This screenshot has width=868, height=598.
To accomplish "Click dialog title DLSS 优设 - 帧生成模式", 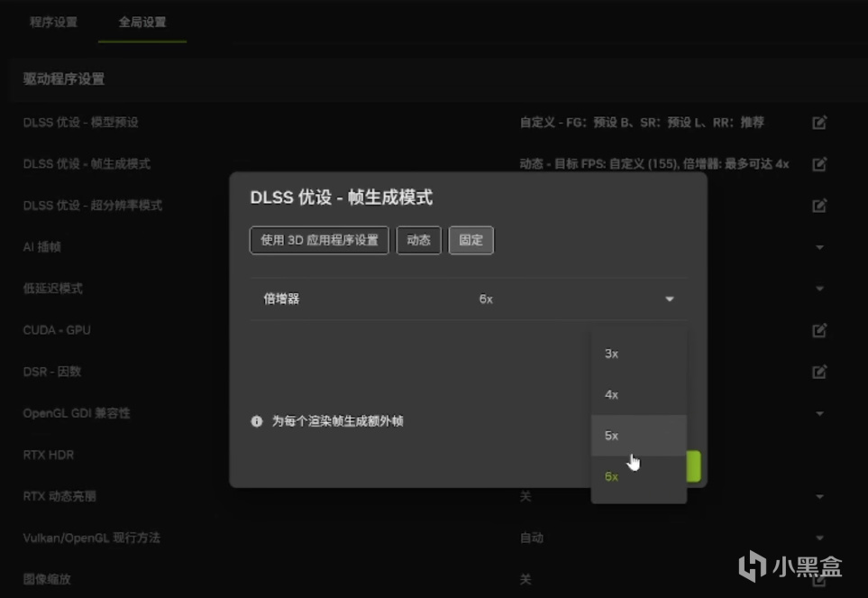I will (341, 198).
